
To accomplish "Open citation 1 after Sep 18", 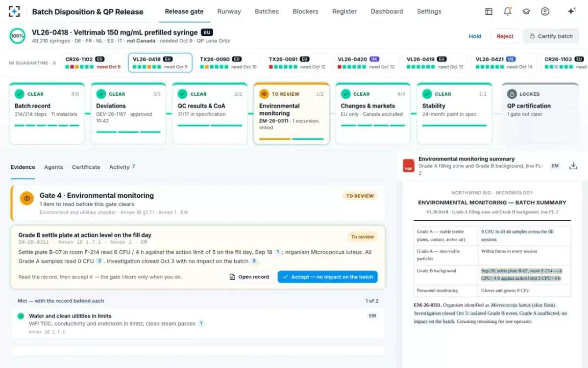I will click(277, 252).
